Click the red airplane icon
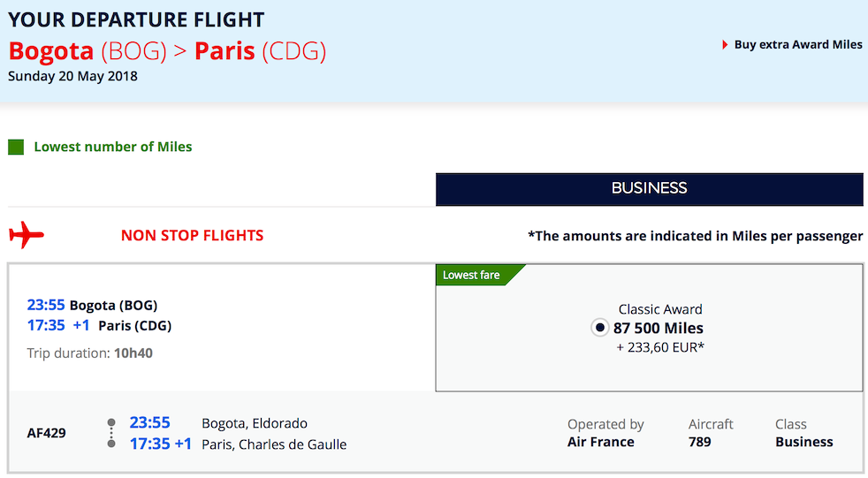Image resolution: width=868 pixels, height=478 pixels. pyautogui.click(x=27, y=236)
